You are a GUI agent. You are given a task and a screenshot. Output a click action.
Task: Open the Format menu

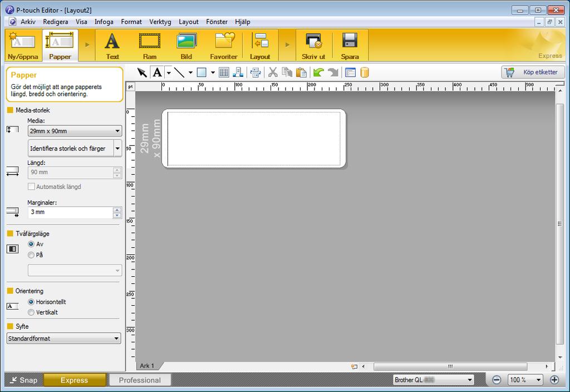(131, 22)
